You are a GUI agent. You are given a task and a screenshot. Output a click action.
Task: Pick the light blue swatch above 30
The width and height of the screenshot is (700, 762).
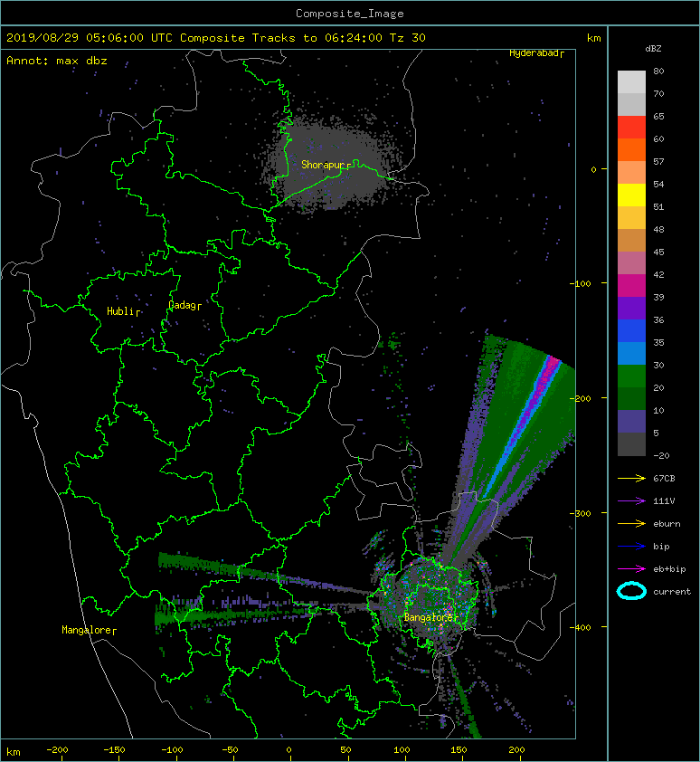point(631,353)
